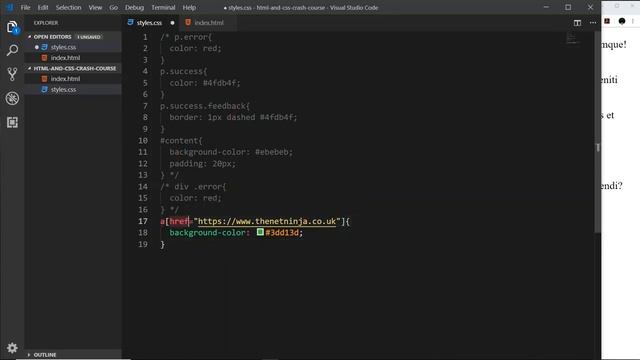640x360 pixels.
Task: Click the unsaved dot on styles.css tab
Action: [172, 23]
